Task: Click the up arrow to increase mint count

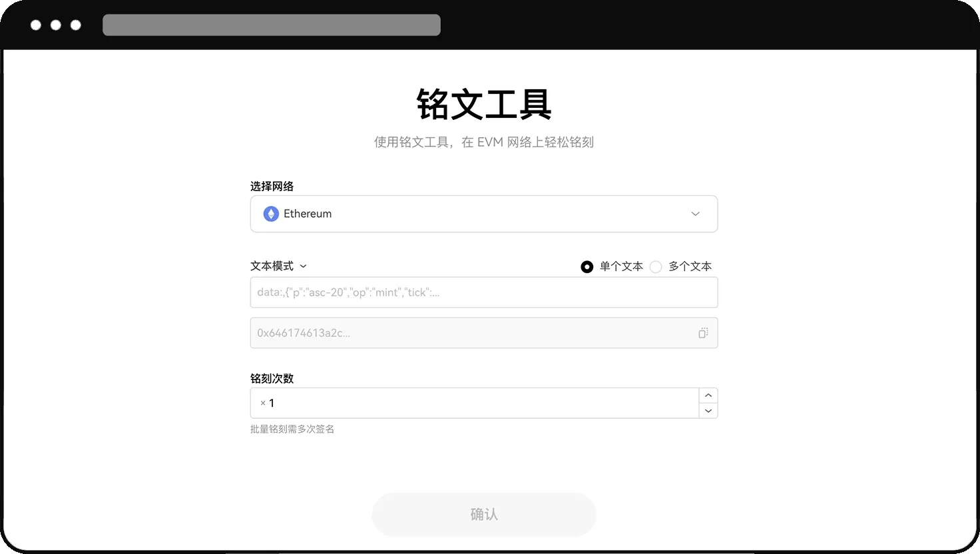Action: tap(708, 394)
